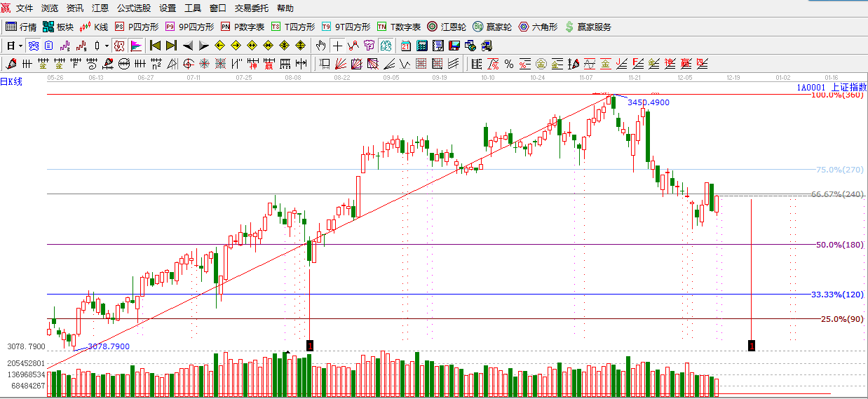Click the 行情 toolbar button
868x399 pixels.
click(21, 27)
